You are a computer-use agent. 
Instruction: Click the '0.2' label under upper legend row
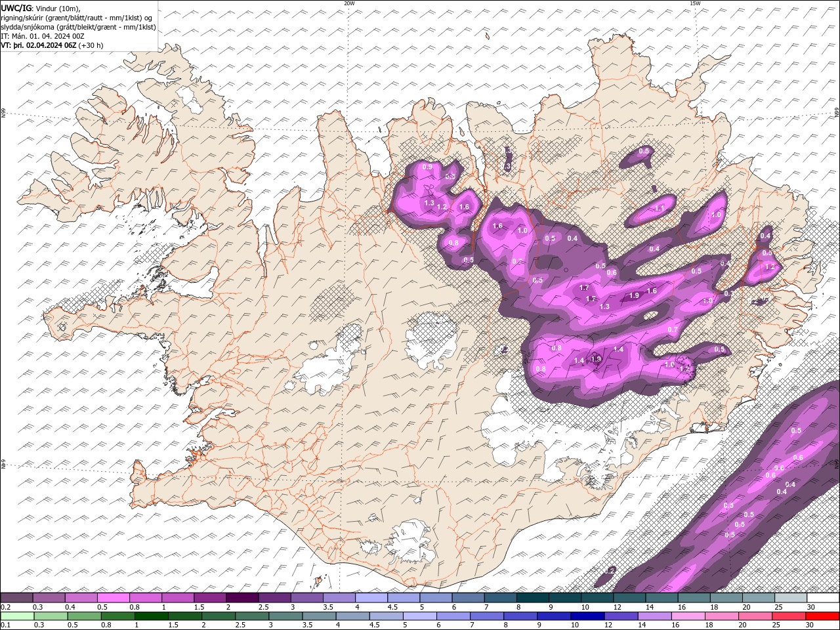5,607
